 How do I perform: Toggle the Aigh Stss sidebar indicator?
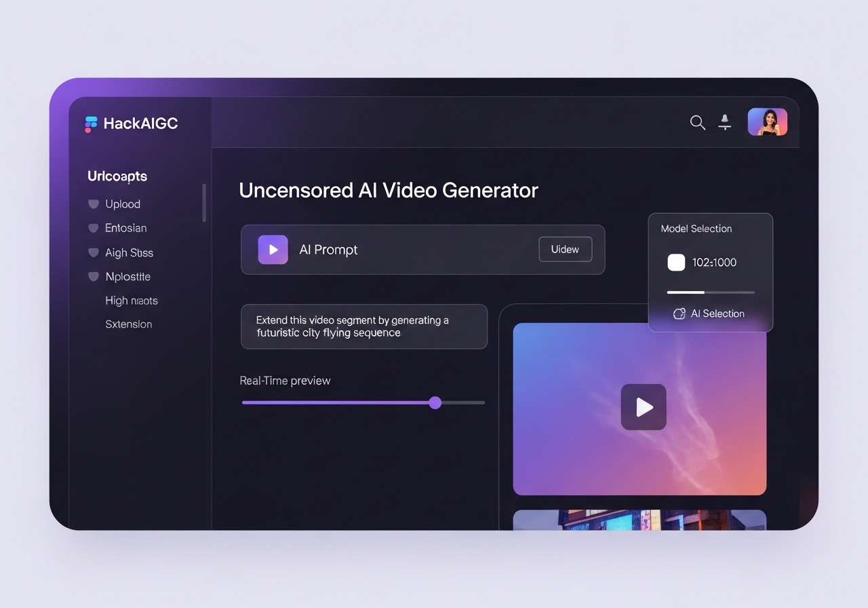coord(93,252)
